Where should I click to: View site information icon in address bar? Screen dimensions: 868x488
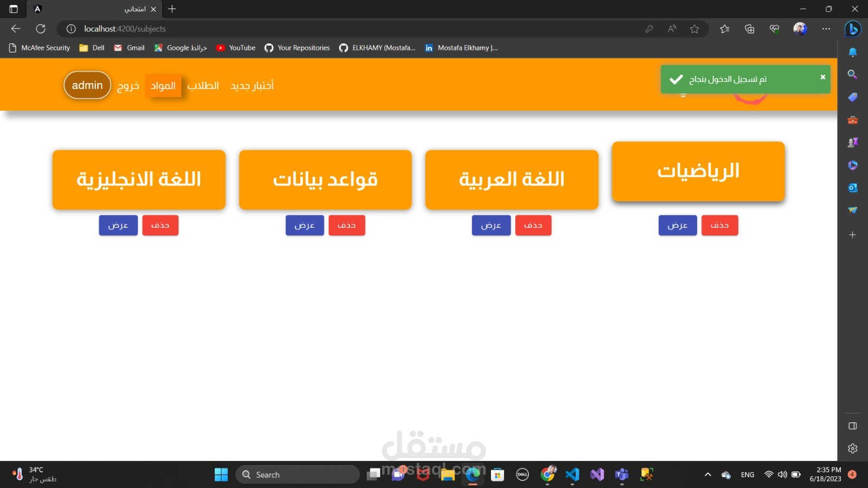coord(71,29)
